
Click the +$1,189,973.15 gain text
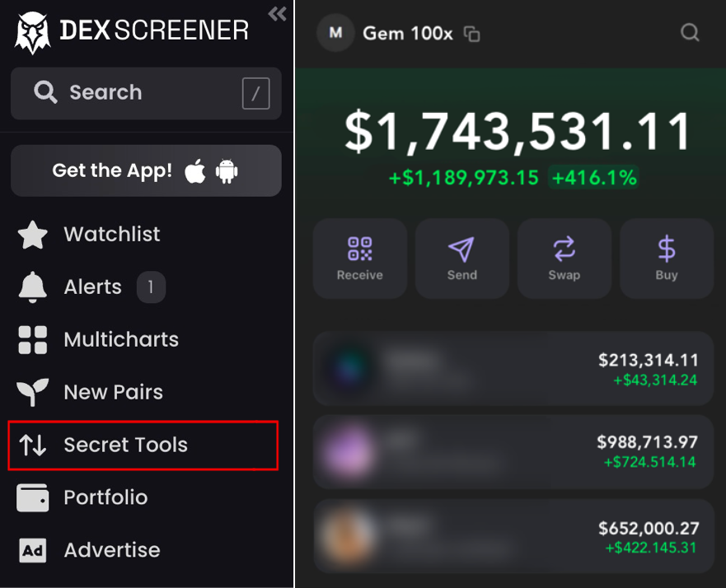[x=463, y=178]
